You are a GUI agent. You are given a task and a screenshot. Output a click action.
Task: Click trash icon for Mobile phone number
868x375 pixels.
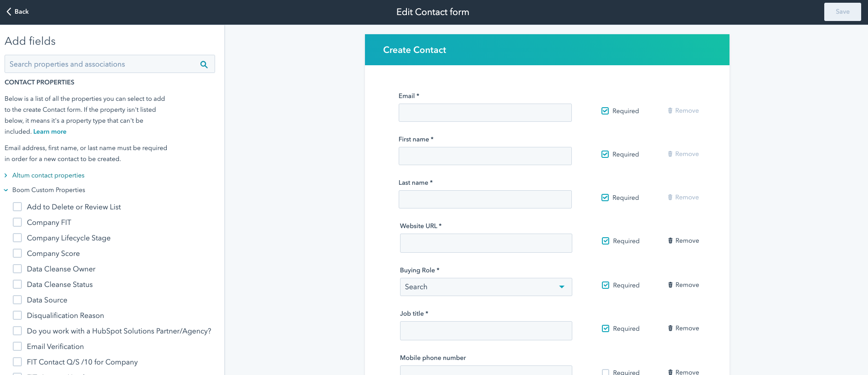click(x=670, y=372)
